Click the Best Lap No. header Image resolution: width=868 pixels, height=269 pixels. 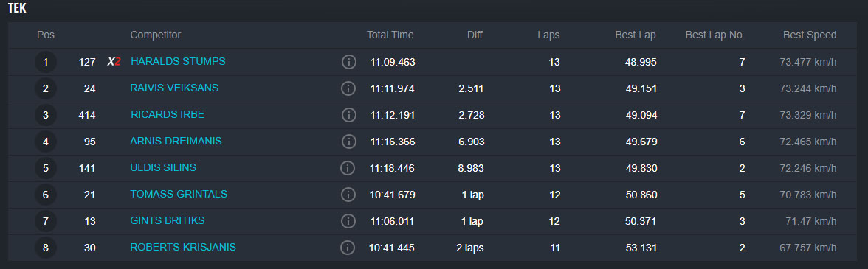pos(715,35)
